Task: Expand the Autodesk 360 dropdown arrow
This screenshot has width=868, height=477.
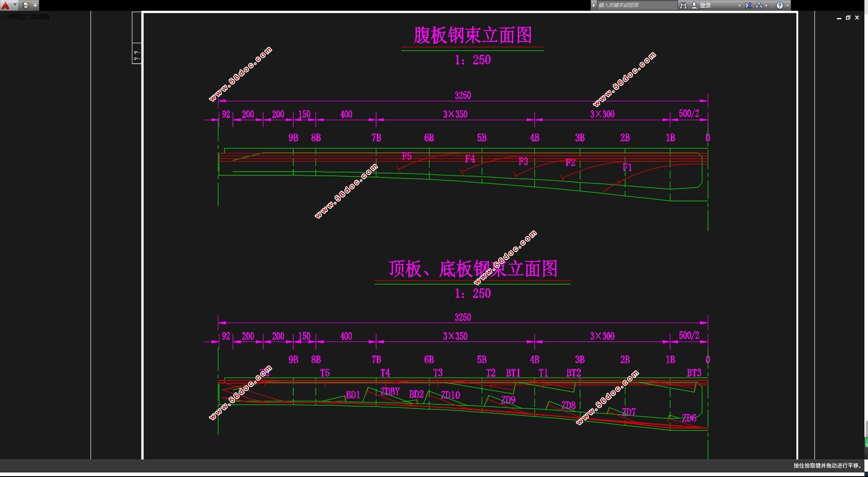Action: (766, 5)
